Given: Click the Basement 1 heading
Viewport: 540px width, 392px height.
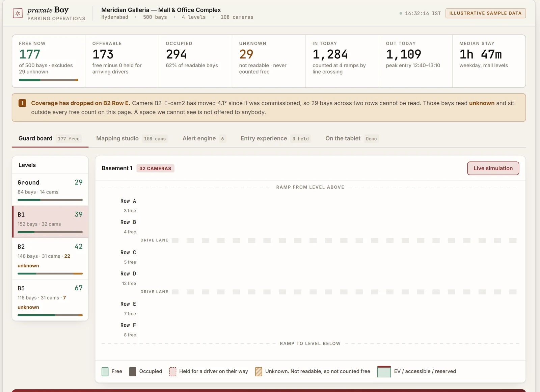Looking at the screenshot, I should point(117,168).
